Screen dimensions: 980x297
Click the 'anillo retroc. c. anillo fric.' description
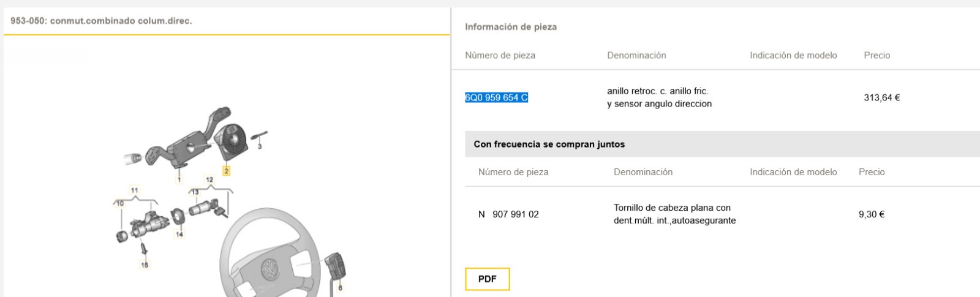[x=658, y=91]
